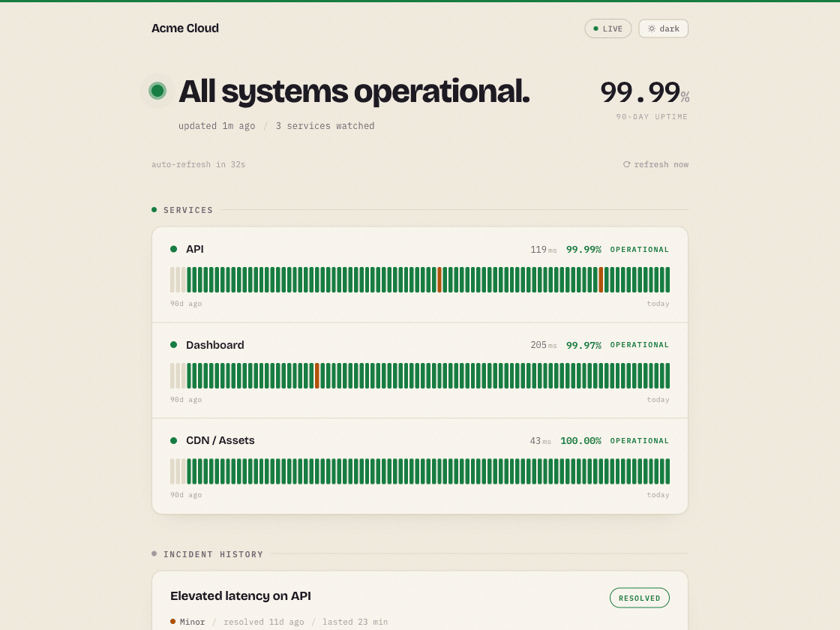Screen dimensions: 840x630
Task: Click resolved 11d ago text
Action: 263,622
